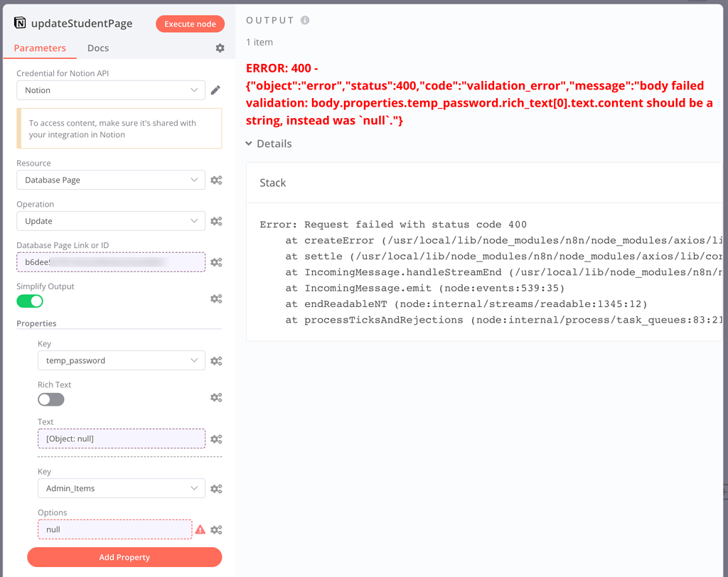Disable the Simplify Output toggle
The height and width of the screenshot is (577, 728).
coord(29,301)
